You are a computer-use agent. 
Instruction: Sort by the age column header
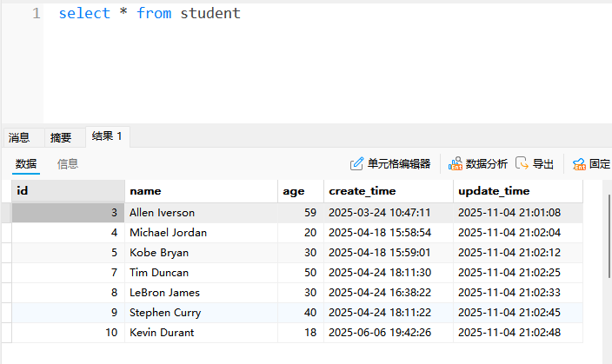(300, 191)
